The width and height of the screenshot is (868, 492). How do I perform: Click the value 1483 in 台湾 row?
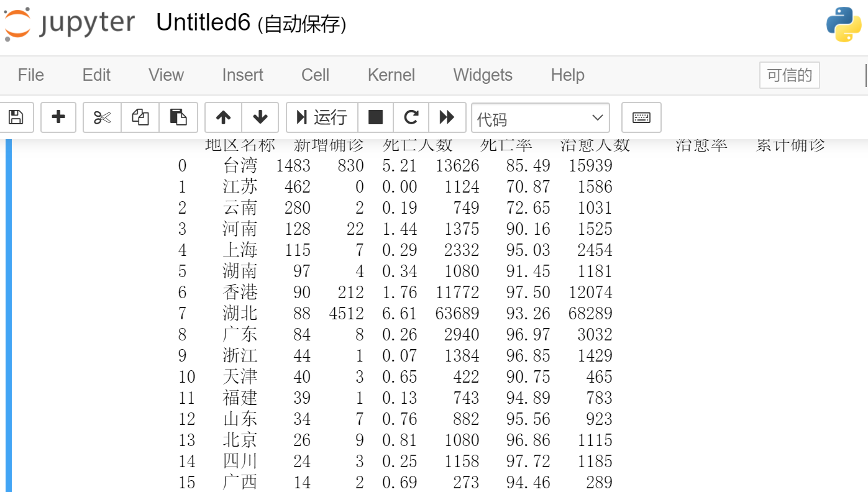(293, 165)
